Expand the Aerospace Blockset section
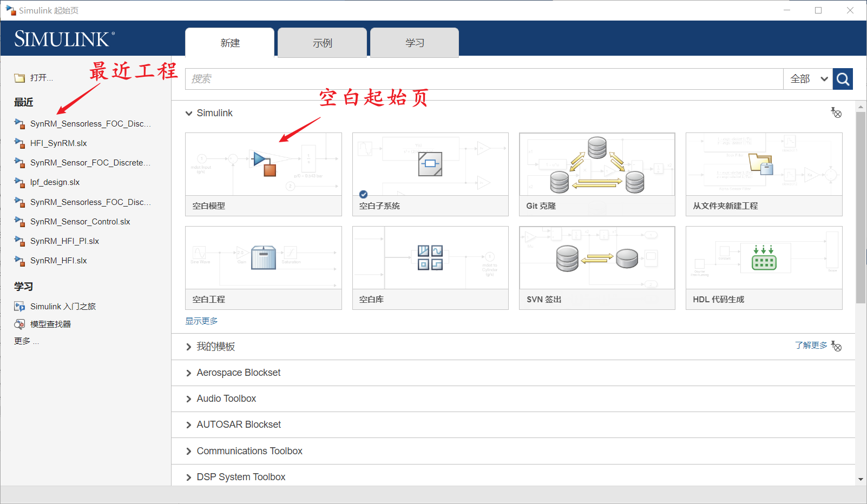 pyautogui.click(x=189, y=373)
